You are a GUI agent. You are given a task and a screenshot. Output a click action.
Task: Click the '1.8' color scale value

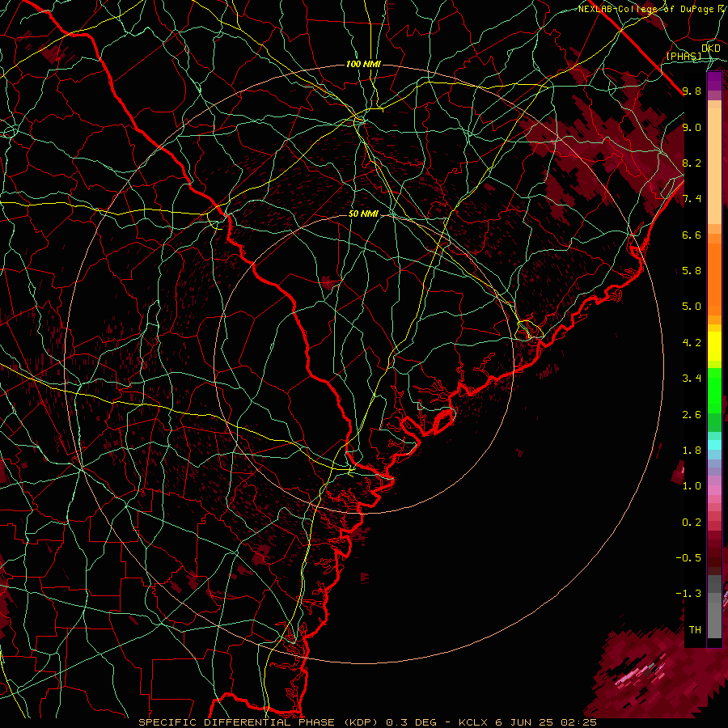692,451
